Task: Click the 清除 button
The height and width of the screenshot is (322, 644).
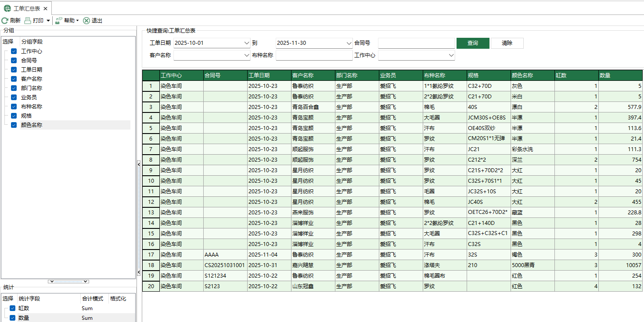Action: [x=507, y=43]
